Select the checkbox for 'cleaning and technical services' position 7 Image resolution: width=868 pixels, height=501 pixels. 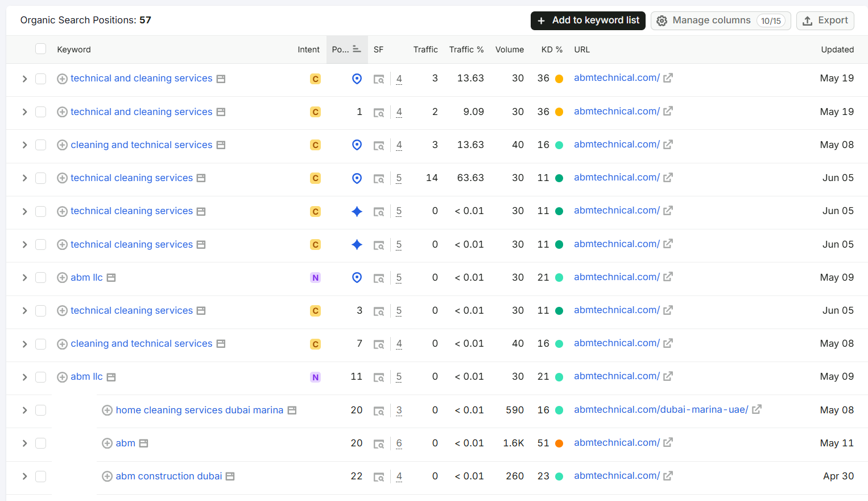(40, 344)
